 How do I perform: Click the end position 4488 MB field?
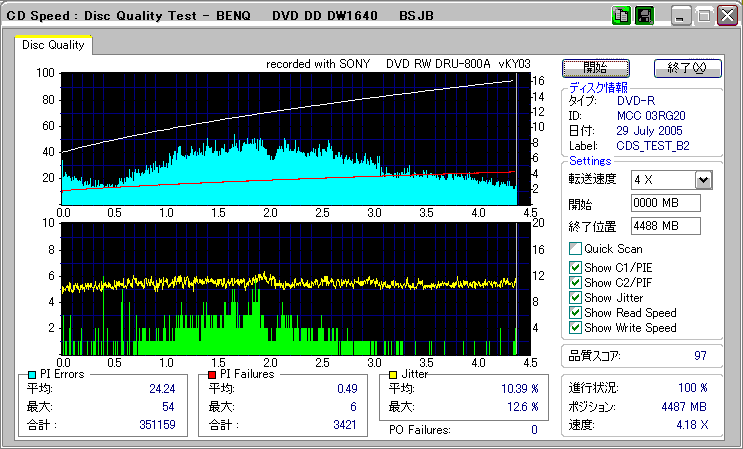(665, 225)
